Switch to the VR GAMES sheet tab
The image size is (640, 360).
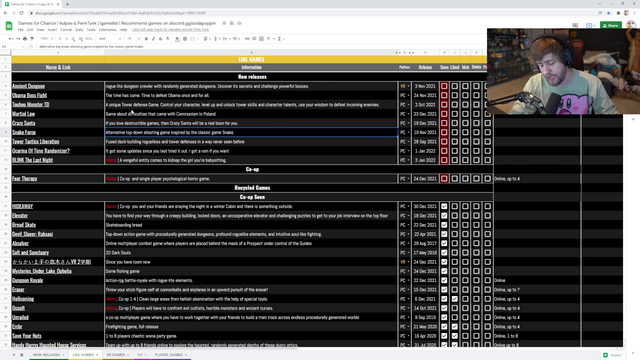click(x=116, y=355)
